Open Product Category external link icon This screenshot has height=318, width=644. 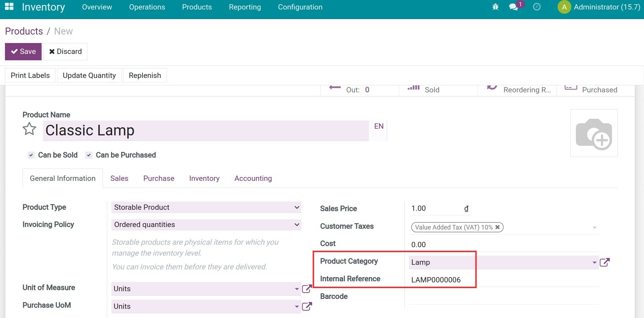[605, 262]
